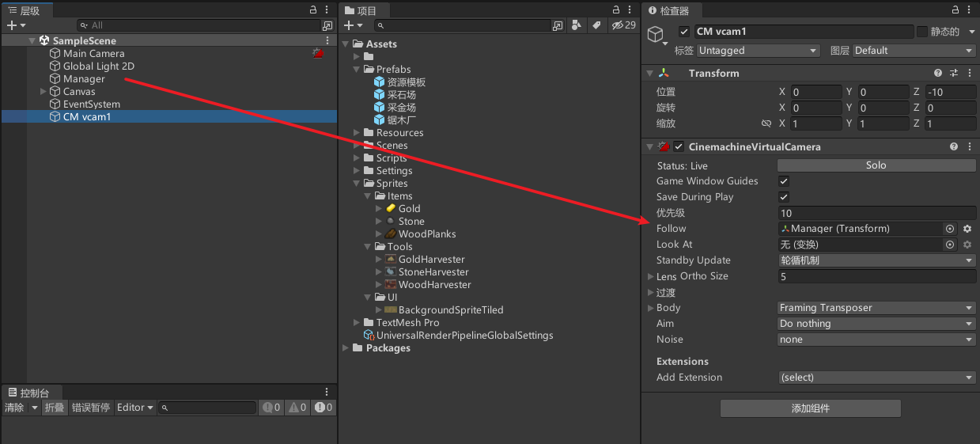
Task: Open the add object plus menu in Hierarchy
Action: (x=16, y=25)
